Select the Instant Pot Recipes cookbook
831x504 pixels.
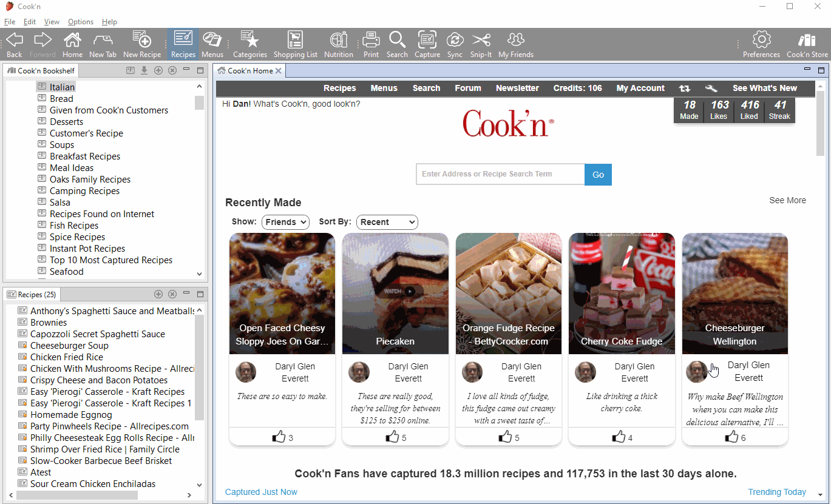pos(87,249)
